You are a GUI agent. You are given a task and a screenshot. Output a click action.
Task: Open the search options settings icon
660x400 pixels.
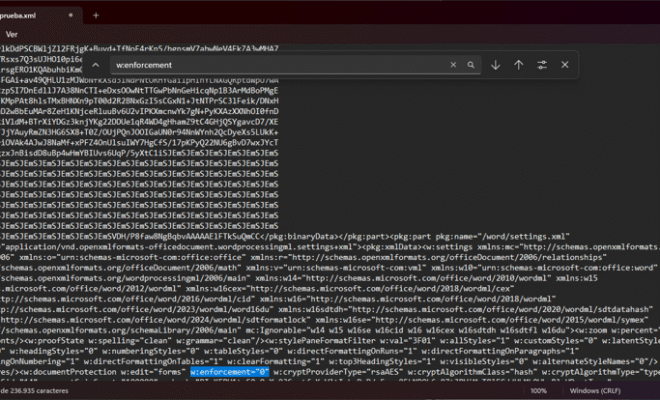[x=542, y=64]
